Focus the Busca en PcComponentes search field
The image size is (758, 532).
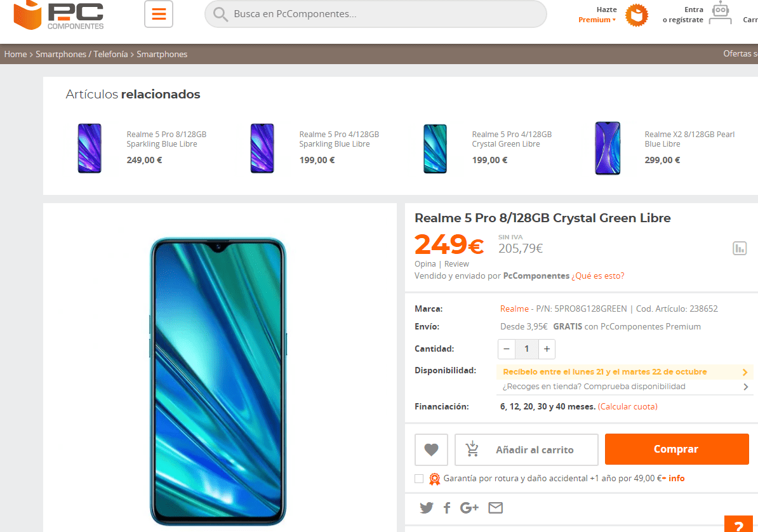tap(376, 14)
